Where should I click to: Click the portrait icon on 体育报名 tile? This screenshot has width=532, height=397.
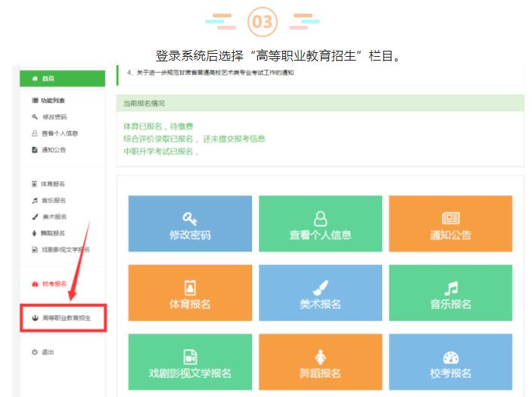tap(189, 288)
